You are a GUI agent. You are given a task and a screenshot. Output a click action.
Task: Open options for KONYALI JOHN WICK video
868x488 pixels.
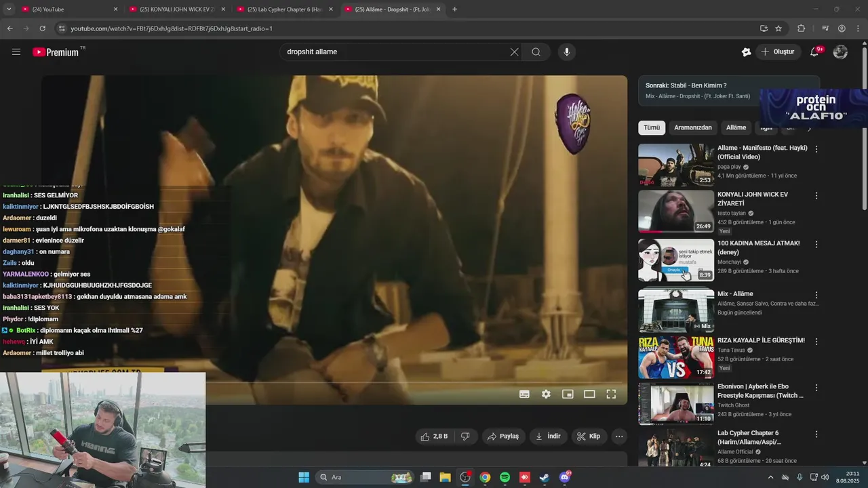[816, 195]
